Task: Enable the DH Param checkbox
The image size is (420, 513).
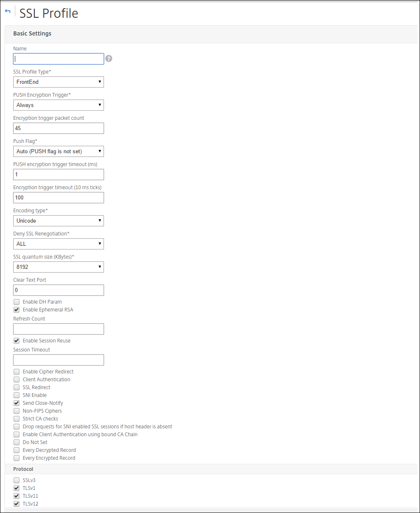Action: pos(17,302)
